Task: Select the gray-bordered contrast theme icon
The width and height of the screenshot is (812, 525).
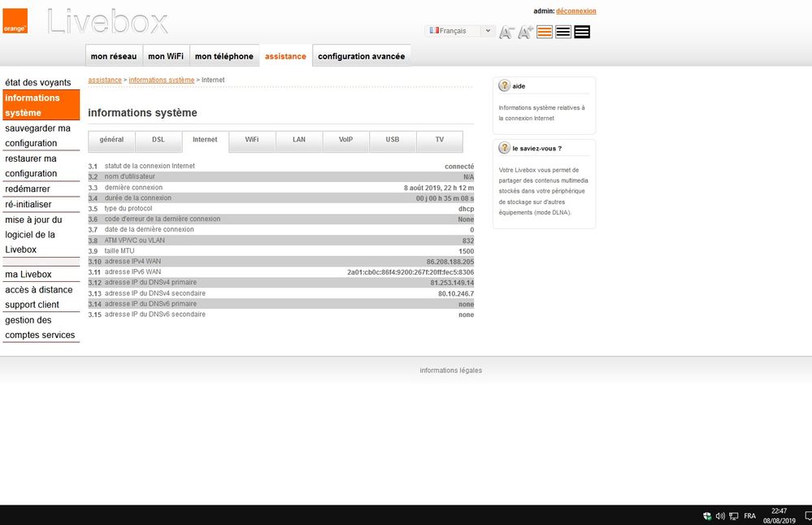Action: (x=563, y=32)
